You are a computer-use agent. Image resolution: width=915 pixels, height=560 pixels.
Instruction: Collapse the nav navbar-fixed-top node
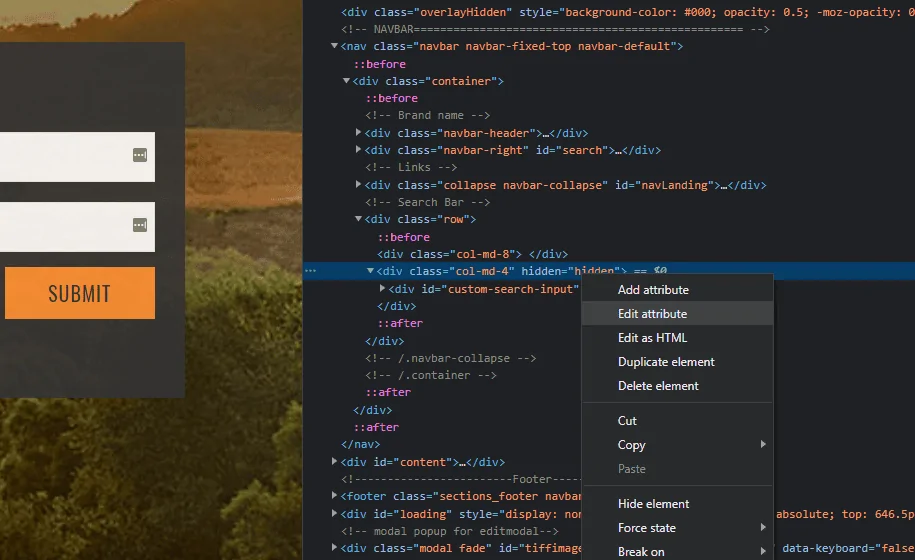(334, 46)
